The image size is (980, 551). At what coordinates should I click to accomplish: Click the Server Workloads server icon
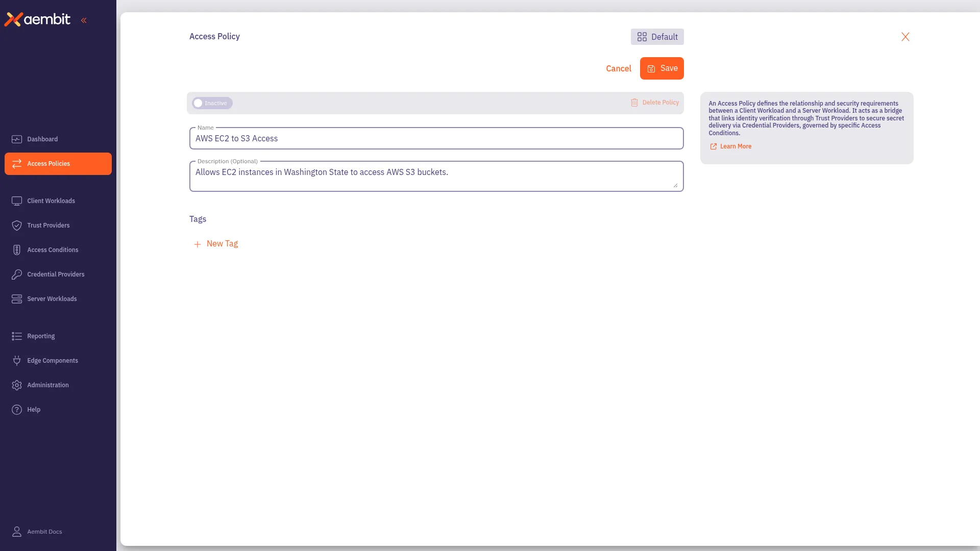tap(17, 299)
